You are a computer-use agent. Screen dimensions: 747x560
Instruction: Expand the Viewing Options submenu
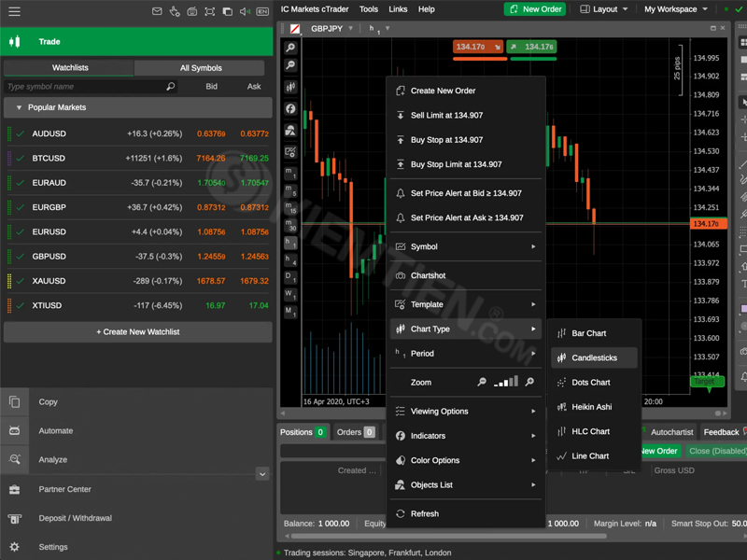click(x=466, y=412)
